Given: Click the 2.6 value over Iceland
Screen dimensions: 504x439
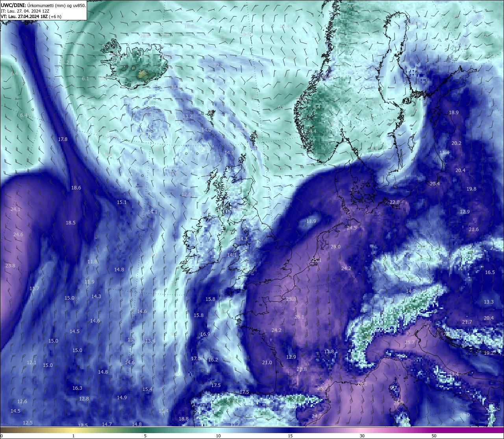Looking at the screenshot, I should (142, 72).
